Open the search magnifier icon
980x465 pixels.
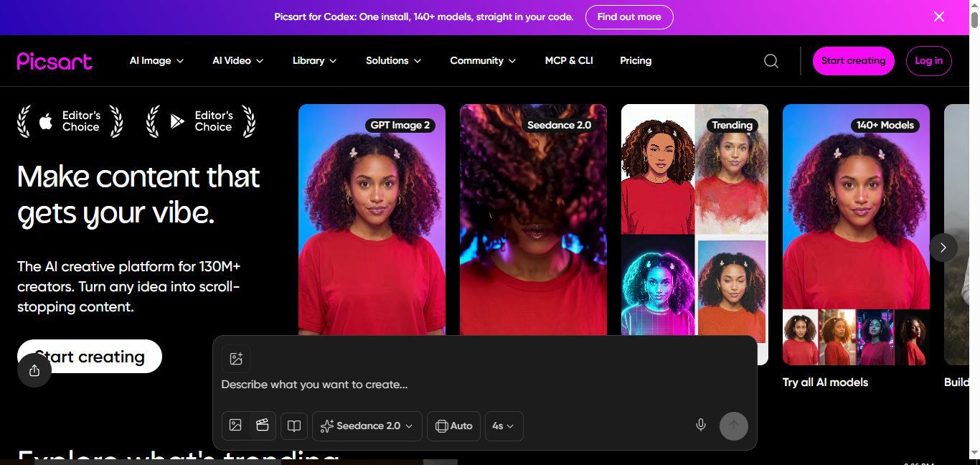[771, 61]
